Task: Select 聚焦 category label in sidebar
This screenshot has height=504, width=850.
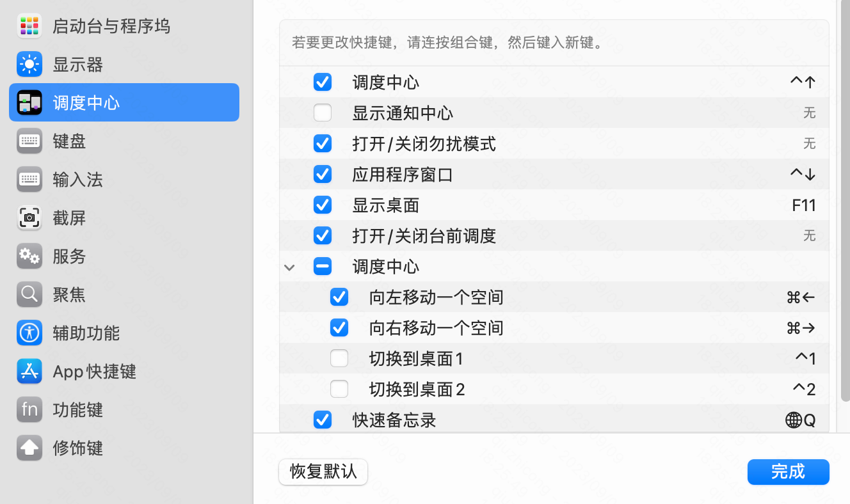Action: [69, 295]
